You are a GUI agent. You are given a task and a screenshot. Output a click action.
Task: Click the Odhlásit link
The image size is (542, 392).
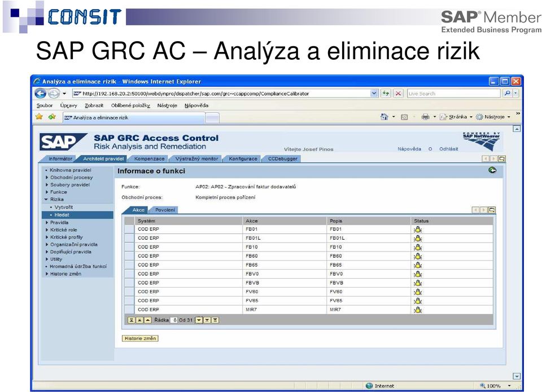(449, 149)
